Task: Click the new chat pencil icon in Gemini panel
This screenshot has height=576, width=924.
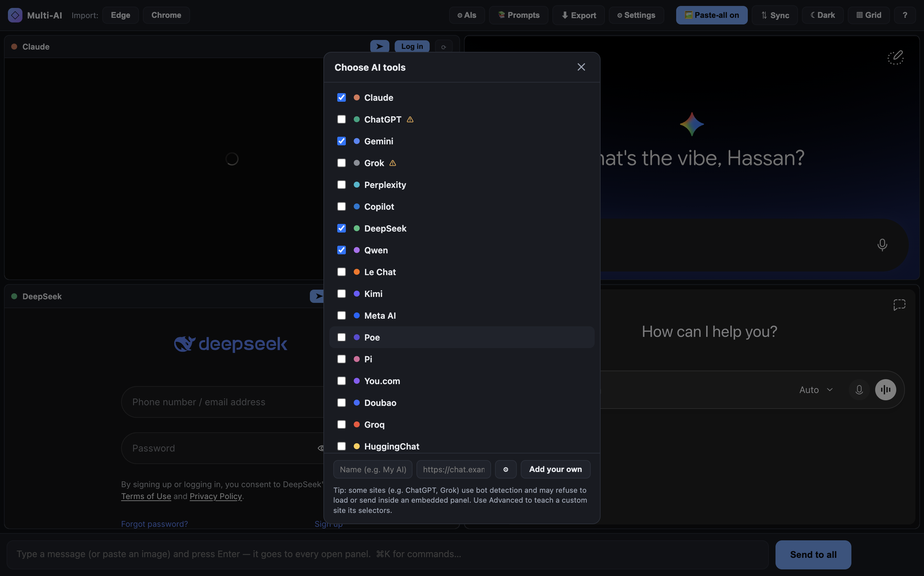Action: tap(895, 57)
